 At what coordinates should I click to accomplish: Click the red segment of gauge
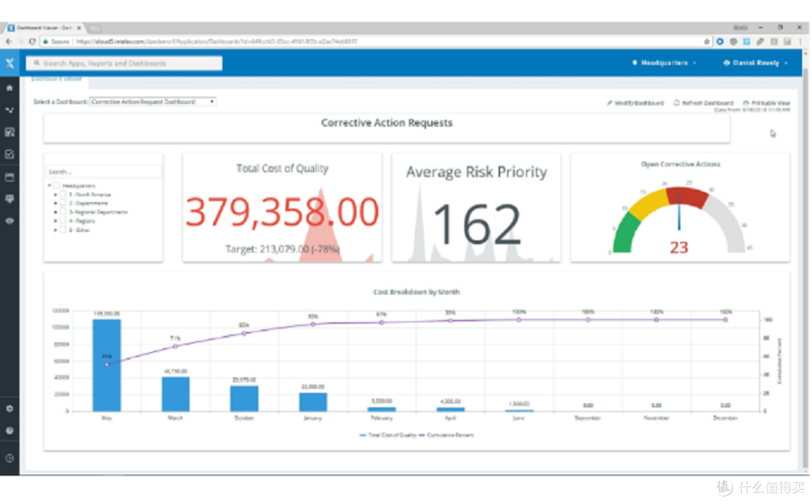click(688, 197)
